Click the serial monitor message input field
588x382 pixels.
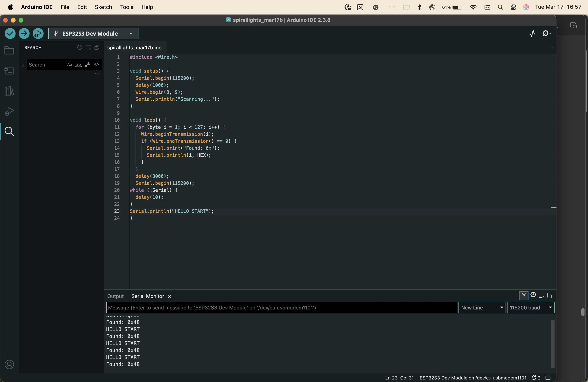(282, 308)
